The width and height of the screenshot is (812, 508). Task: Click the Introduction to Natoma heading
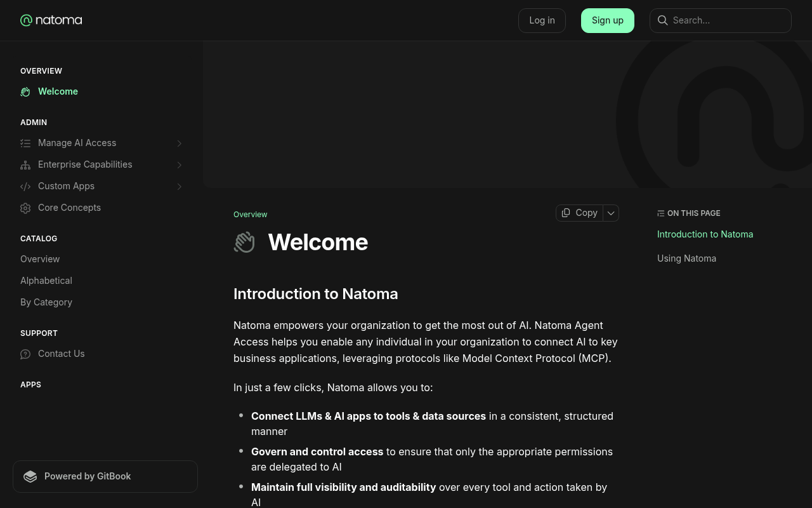pyautogui.click(x=316, y=294)
